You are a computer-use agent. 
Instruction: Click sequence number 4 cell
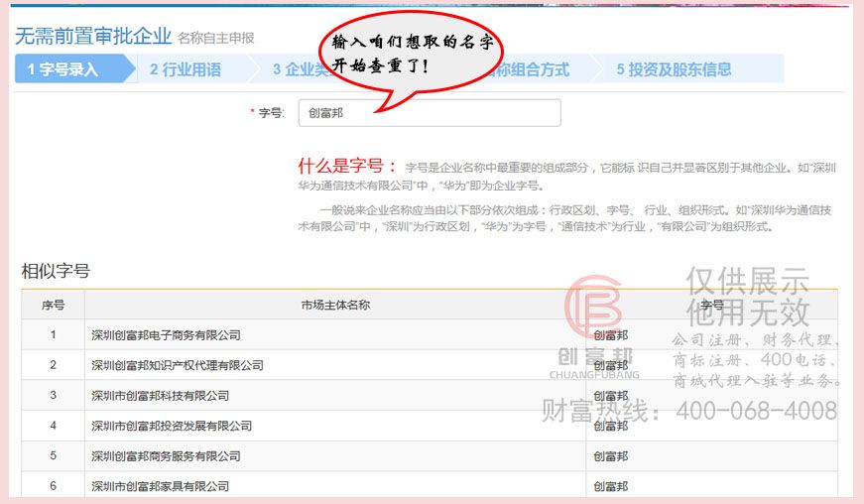(53, 426)
